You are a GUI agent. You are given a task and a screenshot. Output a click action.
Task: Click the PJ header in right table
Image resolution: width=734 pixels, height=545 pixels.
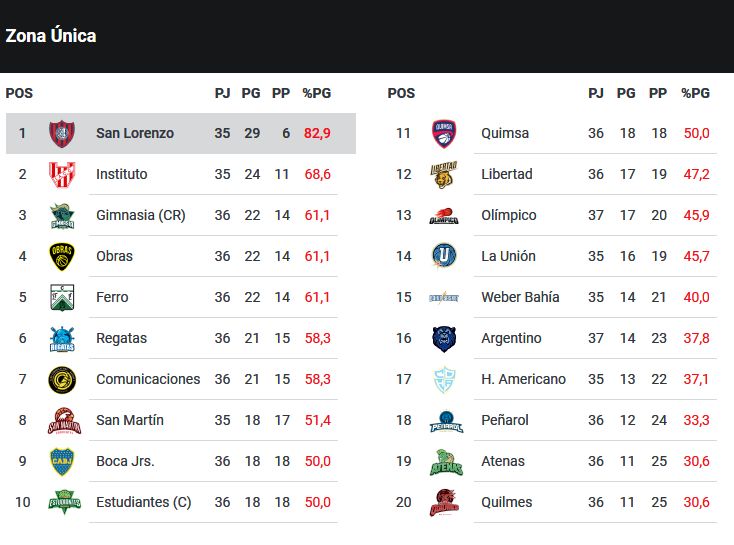click(x=595, y=93)
